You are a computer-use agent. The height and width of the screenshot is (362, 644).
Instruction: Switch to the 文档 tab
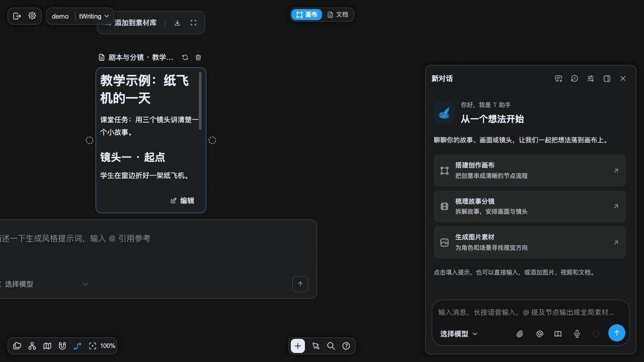pyautogui.click(x=338, y=15)
